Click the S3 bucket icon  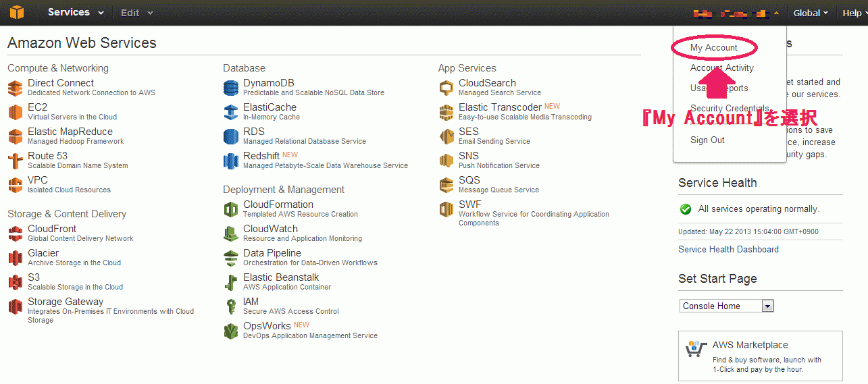tap(16, 282)
